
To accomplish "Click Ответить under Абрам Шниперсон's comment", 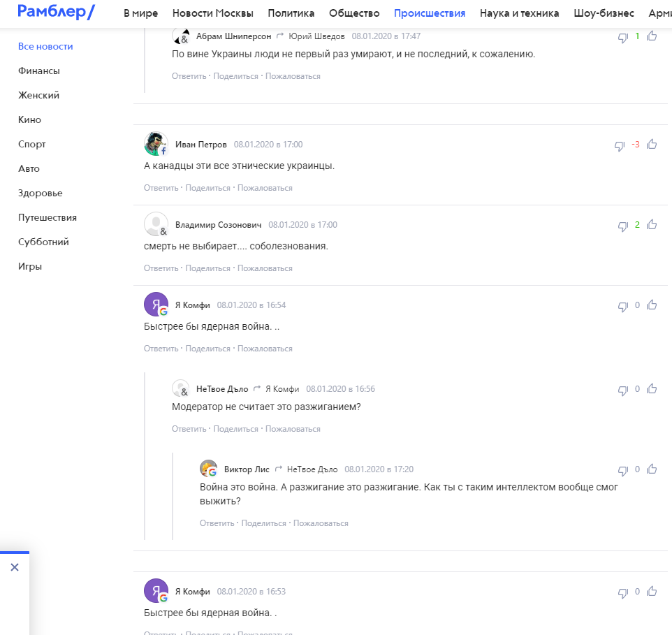I will click(189, 76).
